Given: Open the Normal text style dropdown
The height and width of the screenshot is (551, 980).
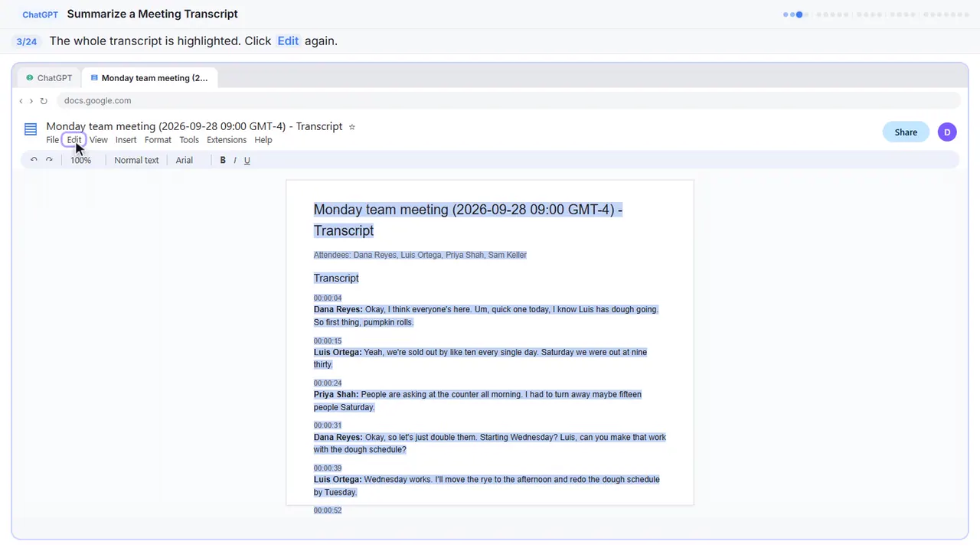Looking at the screenshot, I should click(136, 160).
